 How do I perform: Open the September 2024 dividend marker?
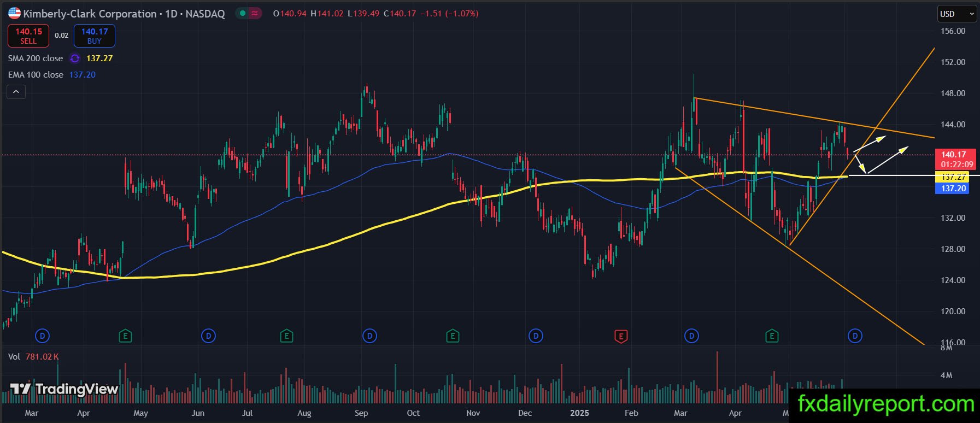point(369,336)
